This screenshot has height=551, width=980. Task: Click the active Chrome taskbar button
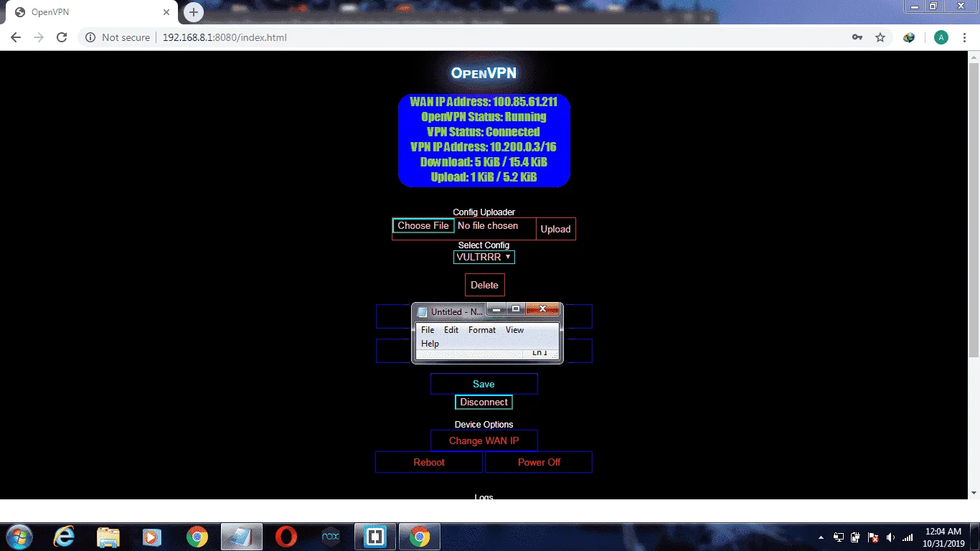[420, 537]
